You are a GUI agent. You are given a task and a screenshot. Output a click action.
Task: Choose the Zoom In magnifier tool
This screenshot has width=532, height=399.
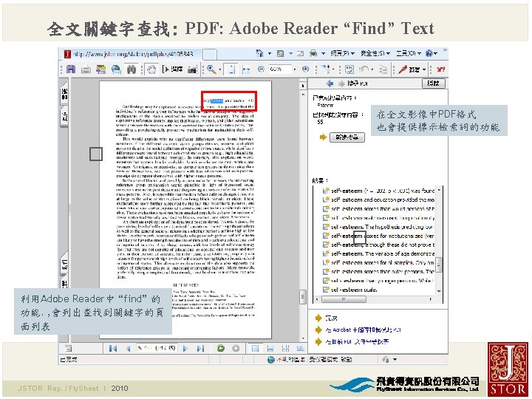(212, 69)
